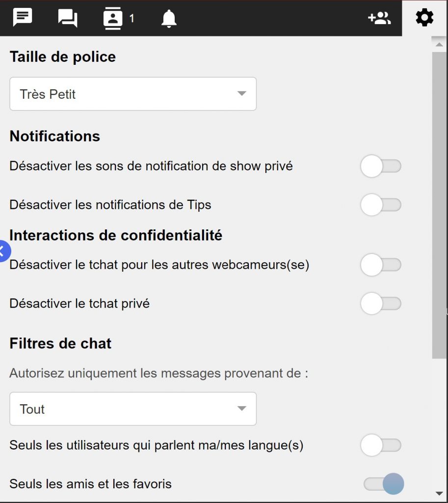Click the scrollbar up arrow
Viewport: 448px width, 503px height.
[x=439, y=44]
